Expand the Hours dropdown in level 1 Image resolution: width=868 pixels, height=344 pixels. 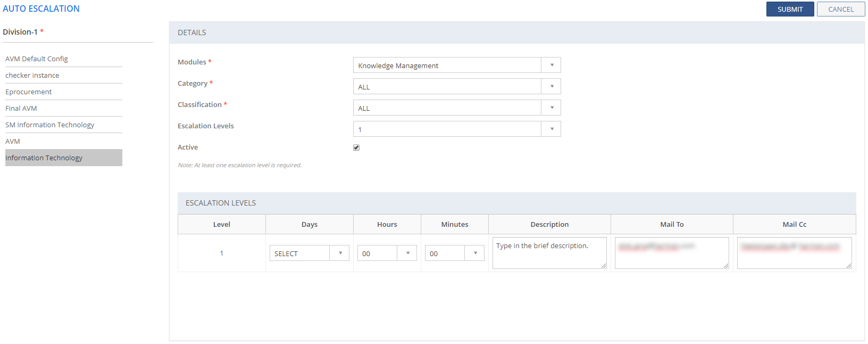[387, 253]
